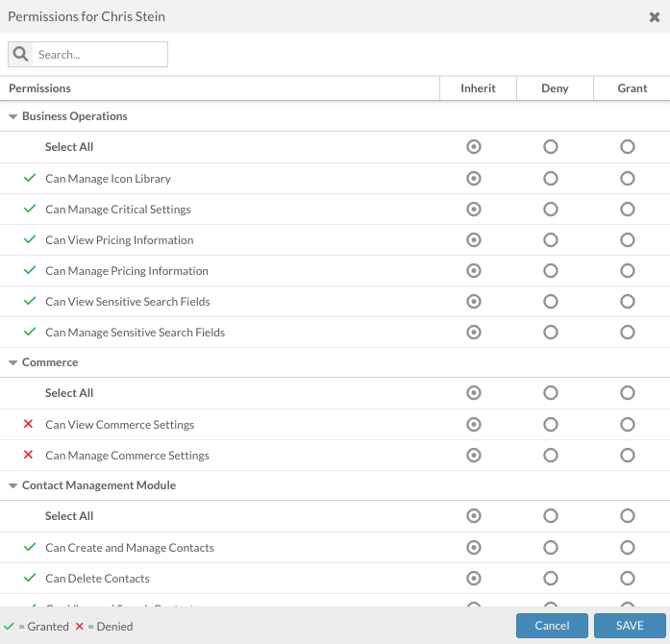Grant Can Manage Pricing Information
The height and width of the screenshot is (644, 670).
(628, 270)
